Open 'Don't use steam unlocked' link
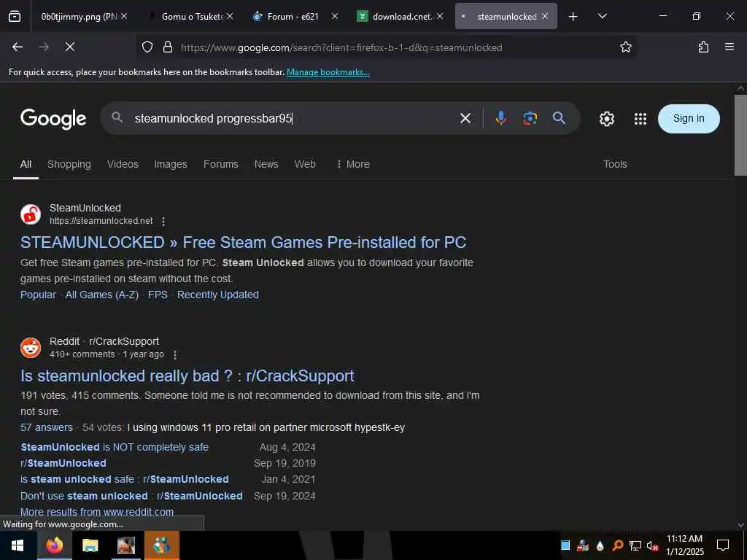Image resolution: width=747 pixels, height=560 pixels. tap(131, 496)
